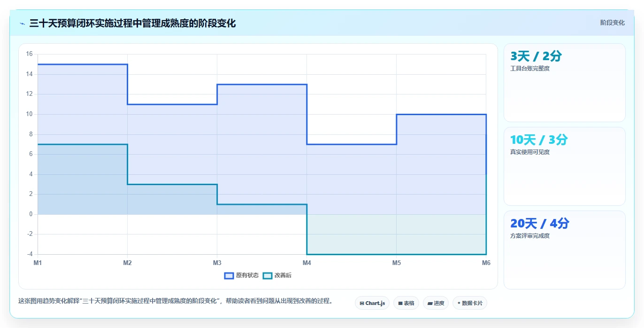Viewport: 644px width, 328px height.
Task: Click the 方案评审完成度 label
Action: coord(530,236)
